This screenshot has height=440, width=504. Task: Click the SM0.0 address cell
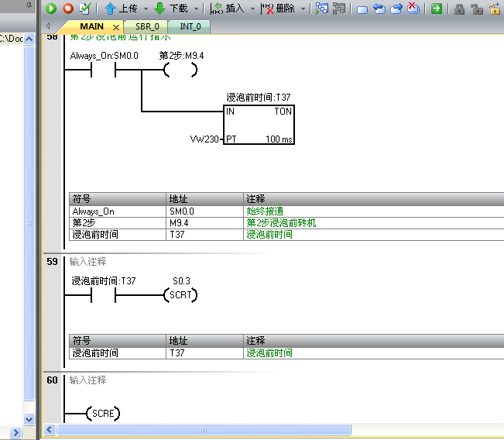click(204, 211)
